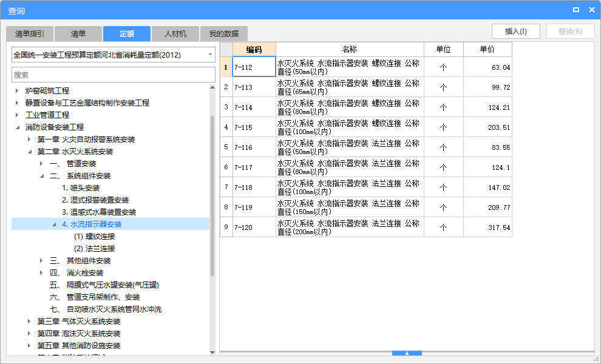601x364 pixels.
Task: Select 七、自动喷水灭火系统管网水冲洗
Action: 106,309
